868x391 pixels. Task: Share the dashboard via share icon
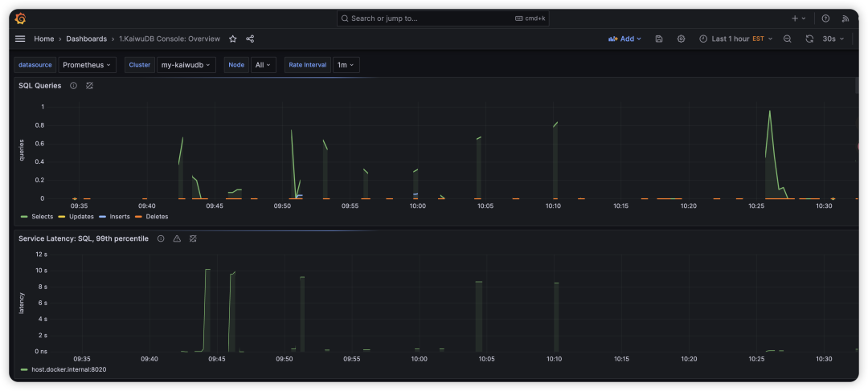click(250, 39)
